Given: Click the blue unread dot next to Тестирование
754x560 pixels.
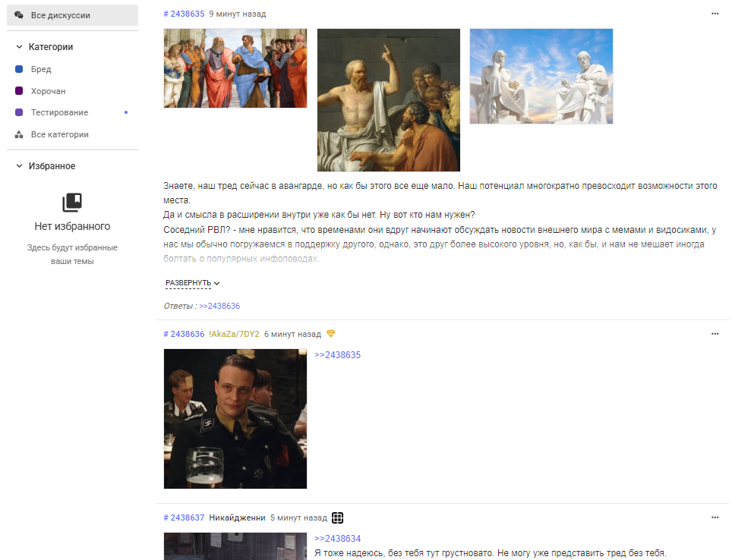Looking at the screenshot, I should point(126,112).
